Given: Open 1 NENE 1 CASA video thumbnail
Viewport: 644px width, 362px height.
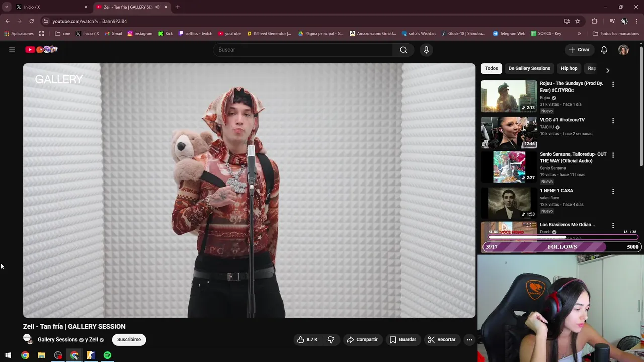Looking at the screenshot, I should [x=509, y=203].
